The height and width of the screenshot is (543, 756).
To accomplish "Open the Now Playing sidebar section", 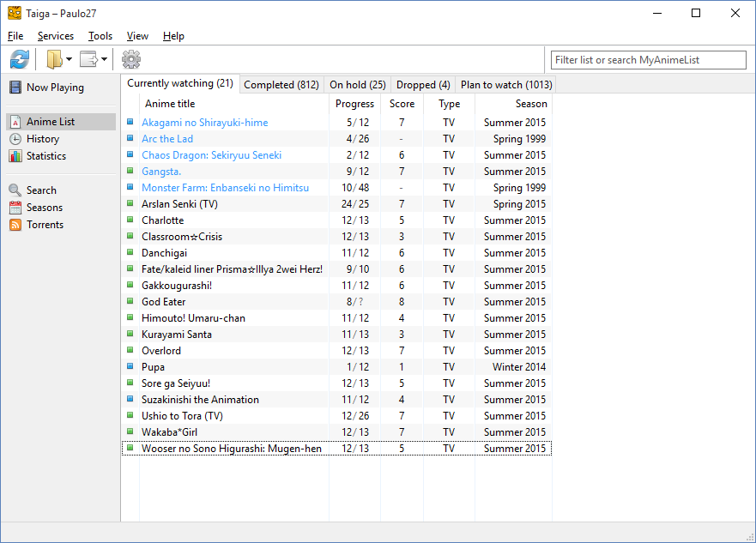I will [x=55, y=87].
